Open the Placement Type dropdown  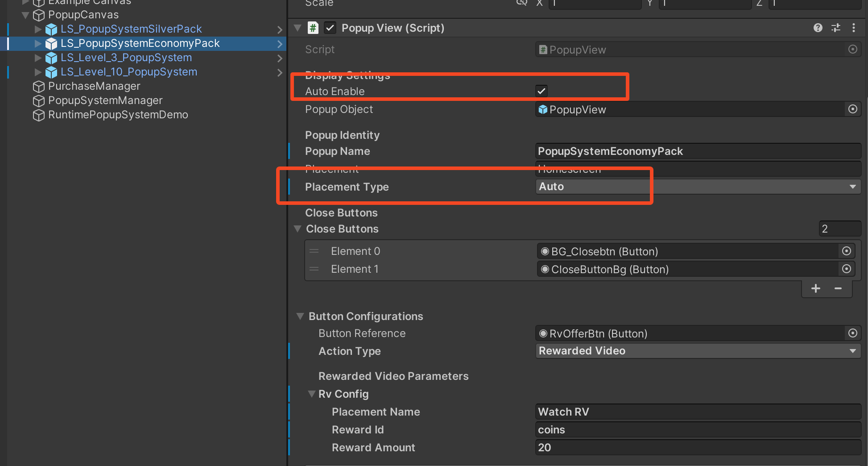click(x=698, y=187)
